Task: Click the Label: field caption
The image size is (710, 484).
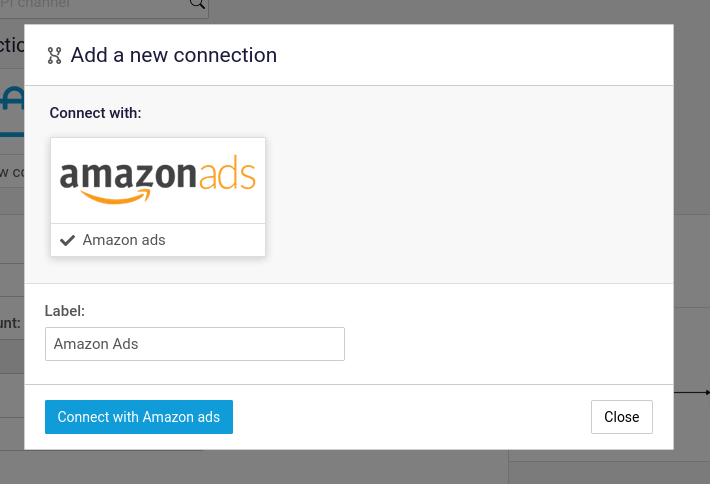Action: click(65, 311)
